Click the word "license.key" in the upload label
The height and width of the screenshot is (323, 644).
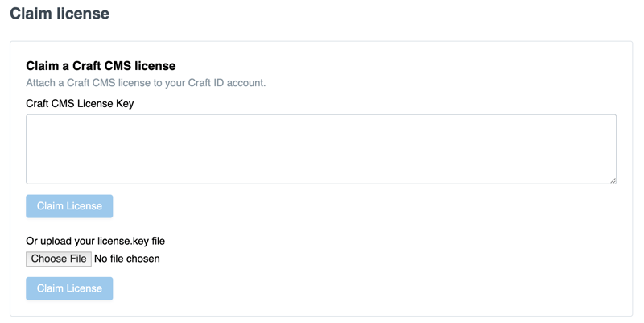(x=123, y=241)
